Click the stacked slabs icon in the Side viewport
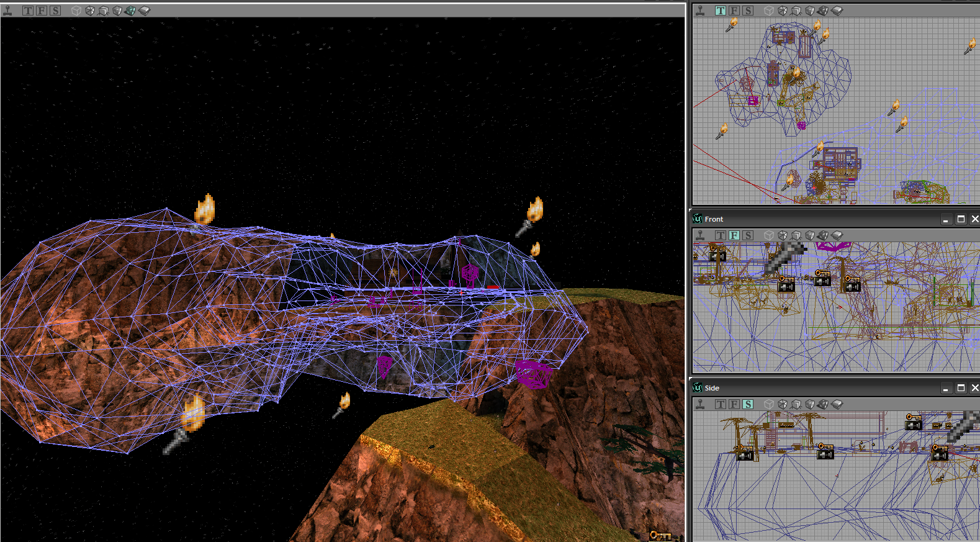 (837, 404)
